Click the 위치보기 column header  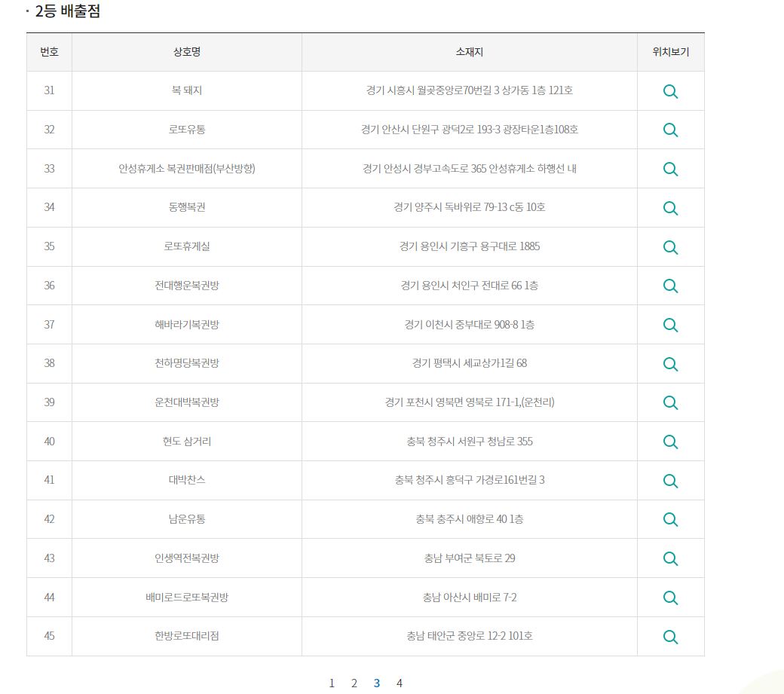pos(670,52)
